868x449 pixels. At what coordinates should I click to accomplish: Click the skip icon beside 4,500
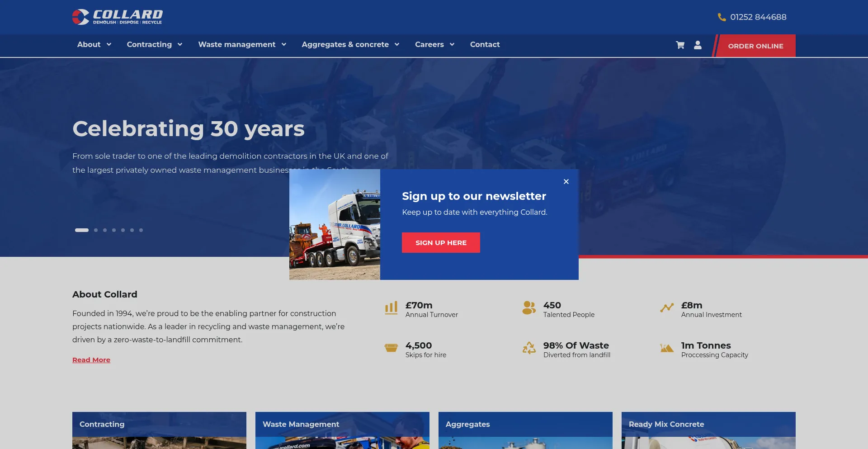[391, 348]
